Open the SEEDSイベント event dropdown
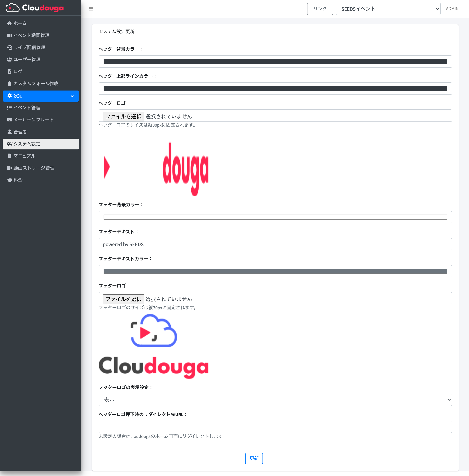Image resolution: width=469 pixels, height=476 pixels. (388, 9)
